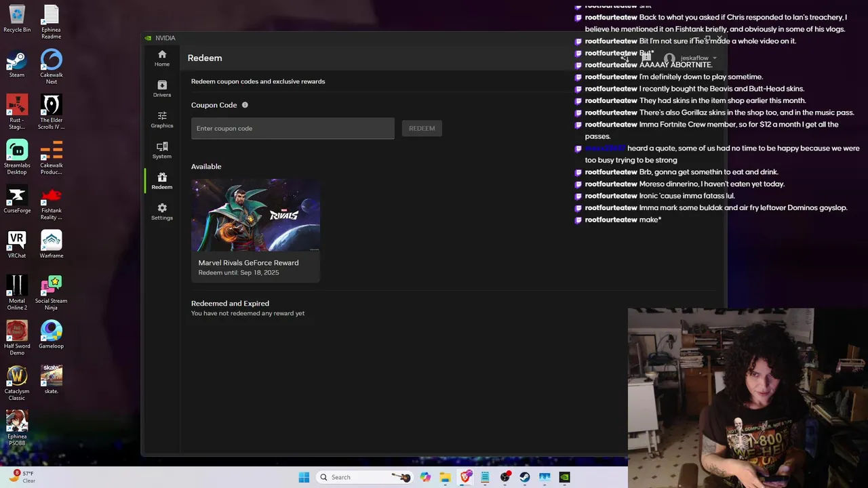868x488 pixels.
Task: Click the Coupon Code info icon
Action: [245, 105]
